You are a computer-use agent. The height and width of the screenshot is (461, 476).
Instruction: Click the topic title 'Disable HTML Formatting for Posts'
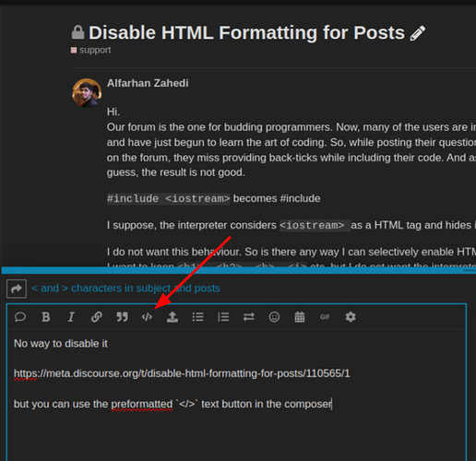pyautogui.click(x=246, y=32)
